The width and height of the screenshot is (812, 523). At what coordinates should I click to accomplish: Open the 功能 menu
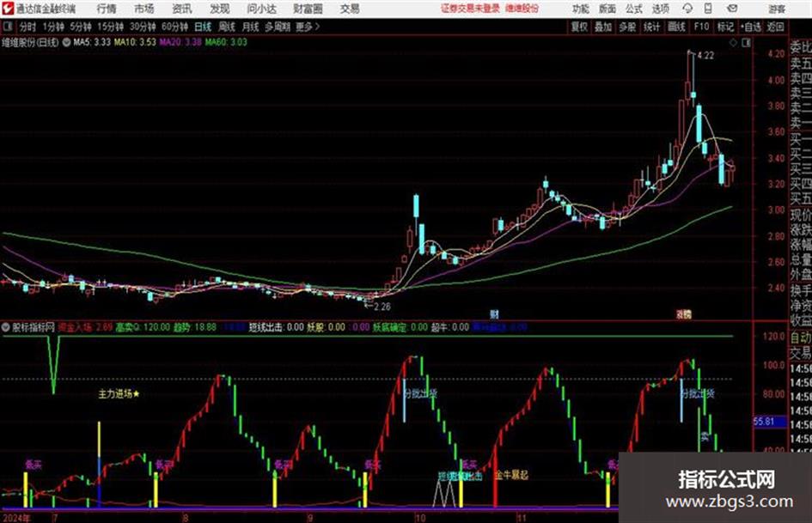point(581,9)
